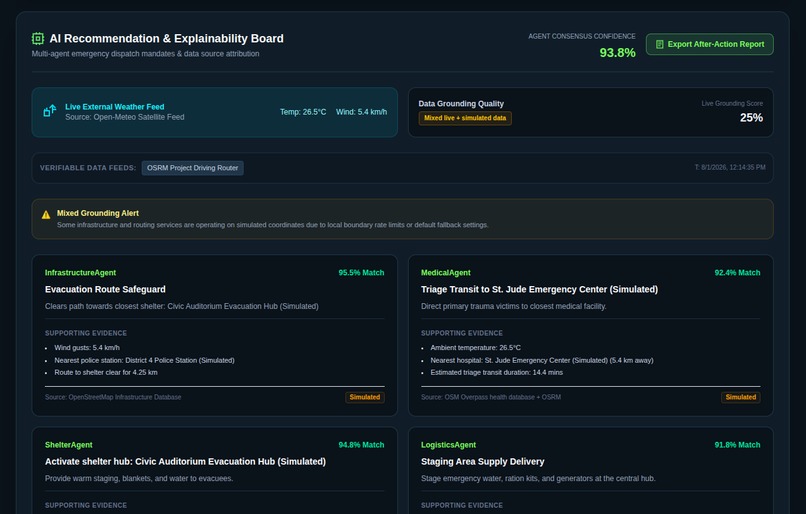The image size is (806, 514).
Task: Click the 93.8% consensus confidence value
Action: tap(617, 52)
